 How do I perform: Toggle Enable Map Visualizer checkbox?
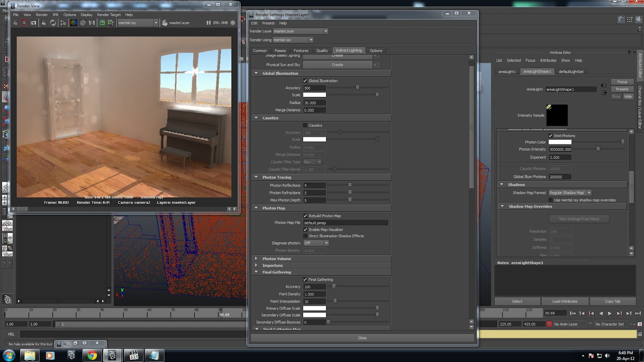tap(305, 230)
